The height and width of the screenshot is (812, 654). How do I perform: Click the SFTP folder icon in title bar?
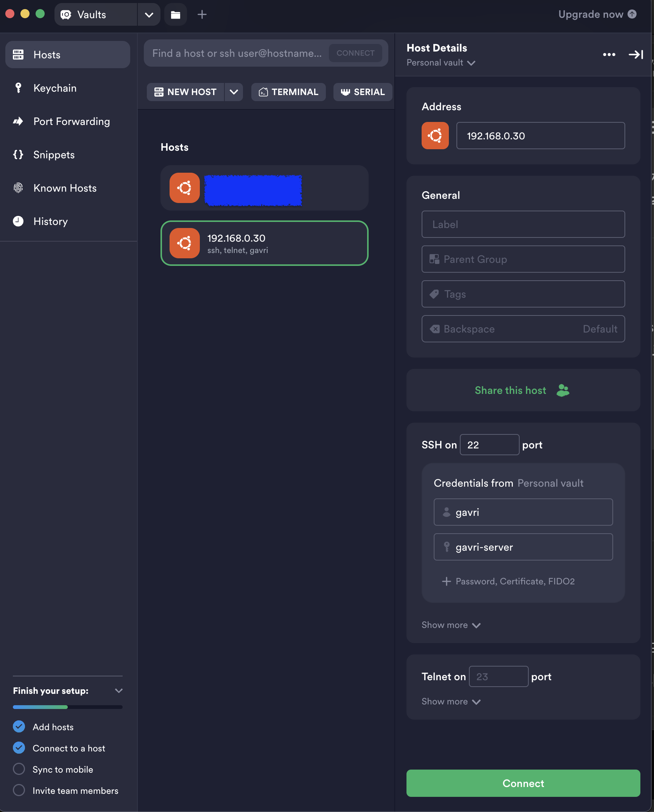click(x=176, y=15)
